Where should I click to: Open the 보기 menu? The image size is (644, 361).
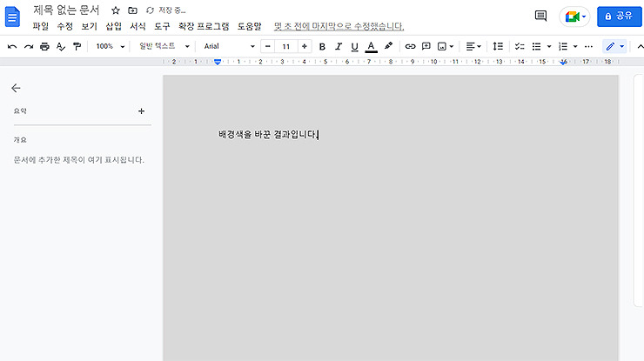(x=89, y=26)
